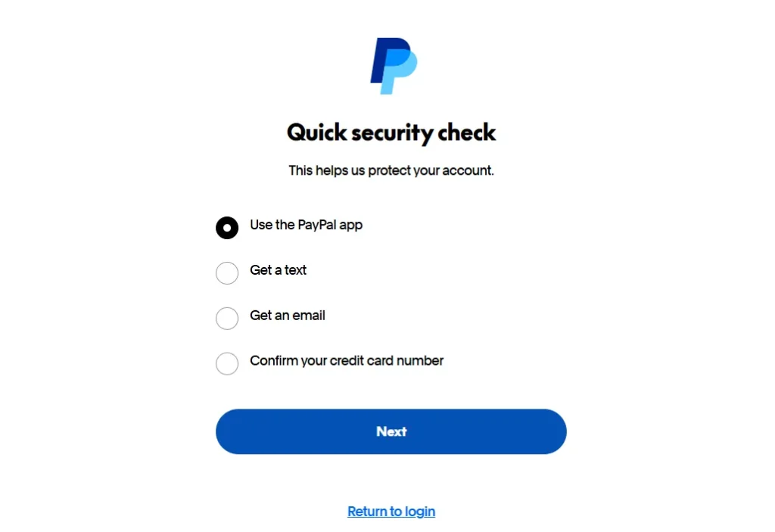Click the Get a text label
The image size is (775, 532).
click(x=278, y=270)
